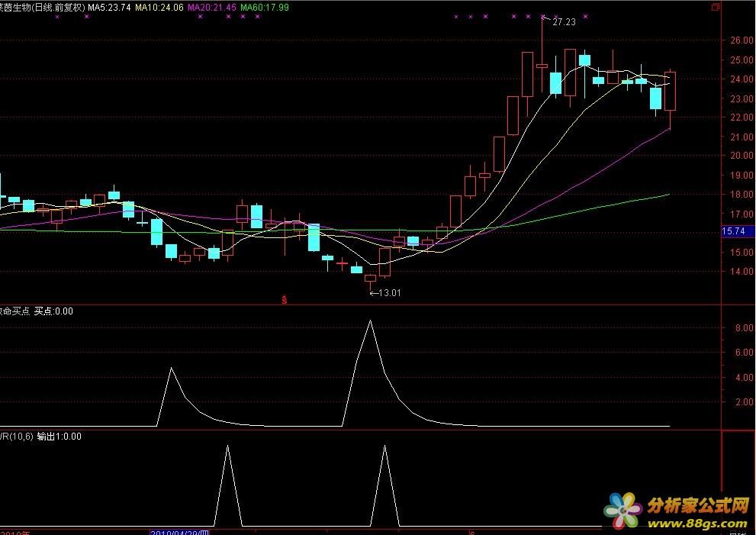
Task: Select the MA60:17.99 indicator label
Action: click(x=265, y=7)
